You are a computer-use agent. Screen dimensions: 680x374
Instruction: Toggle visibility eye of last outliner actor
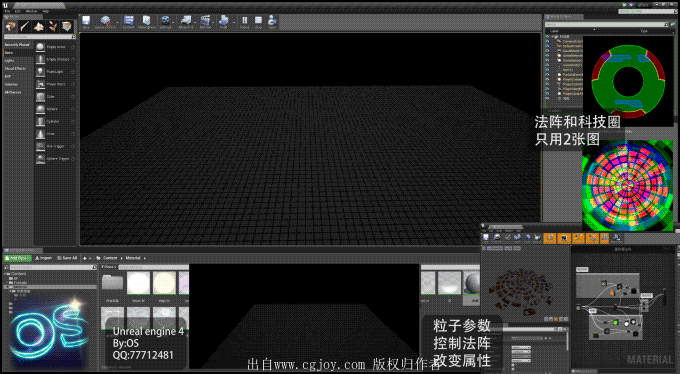click(x=547, y=98)
